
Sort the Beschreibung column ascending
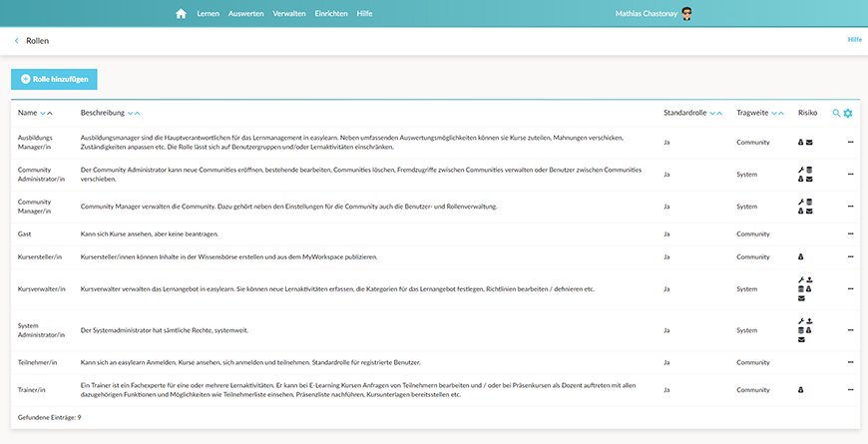[x=137, y=114]
